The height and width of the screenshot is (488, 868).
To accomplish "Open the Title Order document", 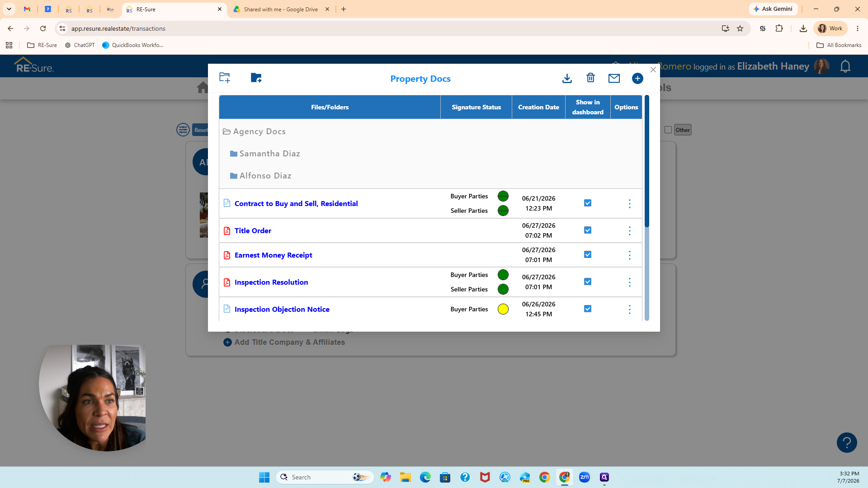I will [x=253, y=231].
